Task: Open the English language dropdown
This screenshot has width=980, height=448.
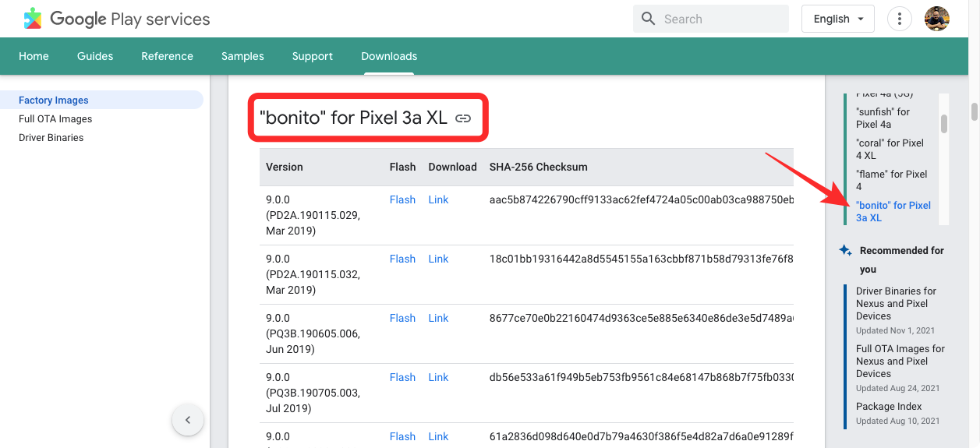Action: [837, 19]
